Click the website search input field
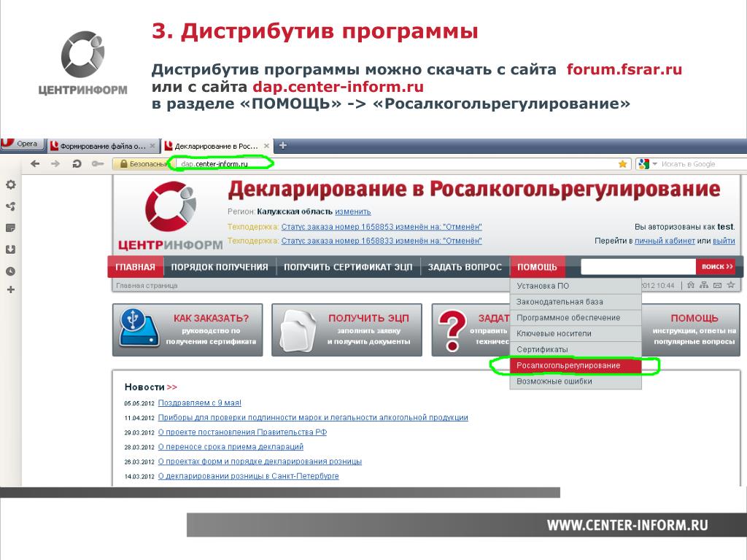Screen dimensions: 747x560 [638, 267]
